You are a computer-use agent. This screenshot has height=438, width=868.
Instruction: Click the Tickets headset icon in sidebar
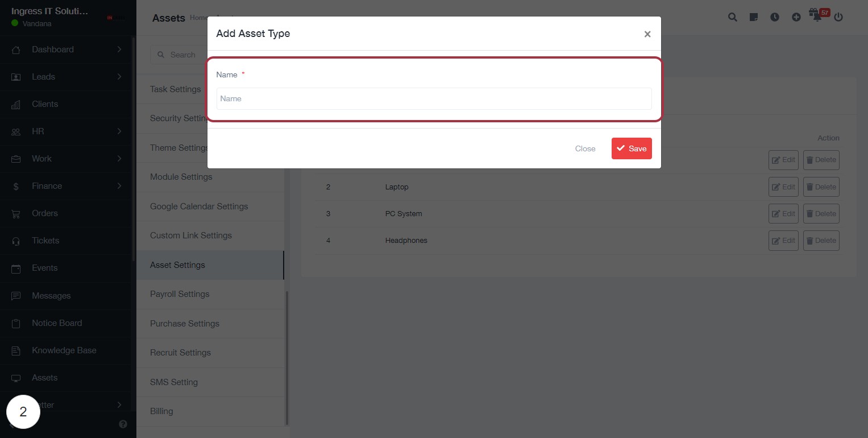[x=16, y=241]
